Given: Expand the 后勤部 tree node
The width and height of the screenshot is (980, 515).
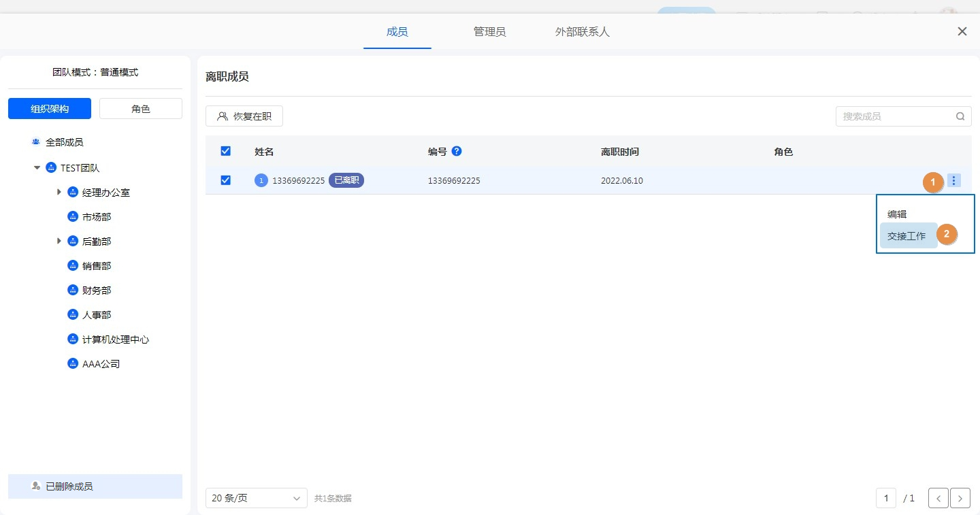Looking at the screenshot, I should (x=59, y=242).
